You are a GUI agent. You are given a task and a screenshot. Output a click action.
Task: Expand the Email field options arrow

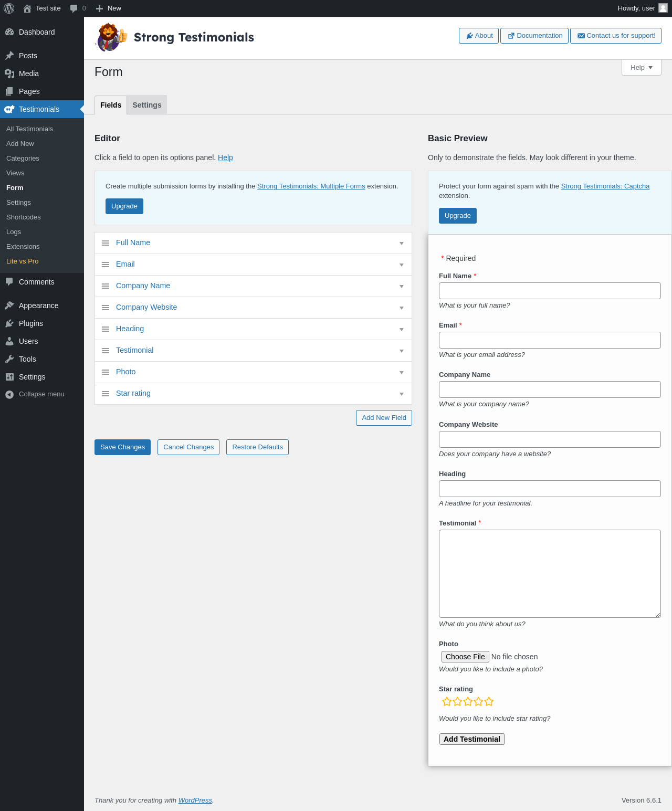point(402,265)
